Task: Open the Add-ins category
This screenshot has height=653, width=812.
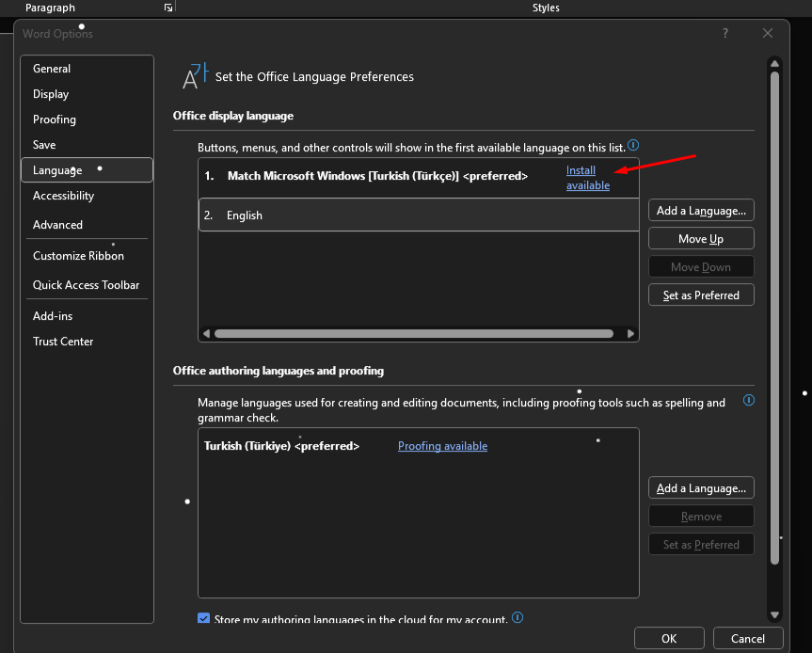Action: coord(87,316)
